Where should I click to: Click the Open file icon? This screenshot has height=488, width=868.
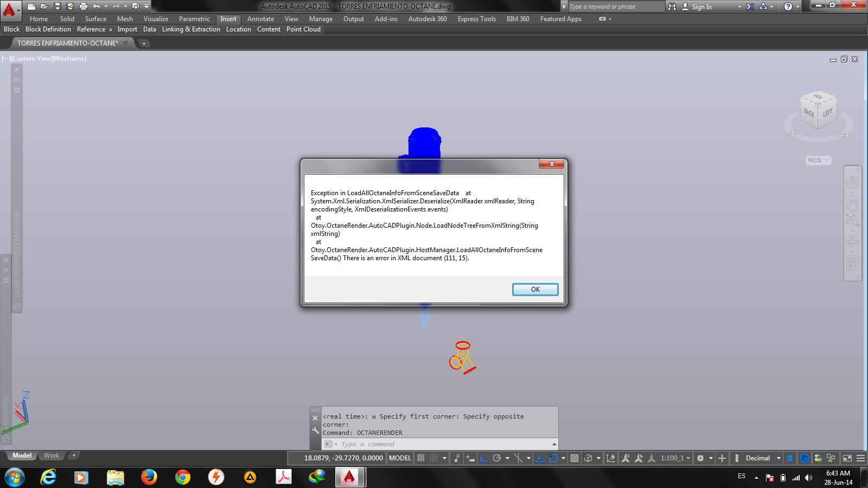pos(44,7)
